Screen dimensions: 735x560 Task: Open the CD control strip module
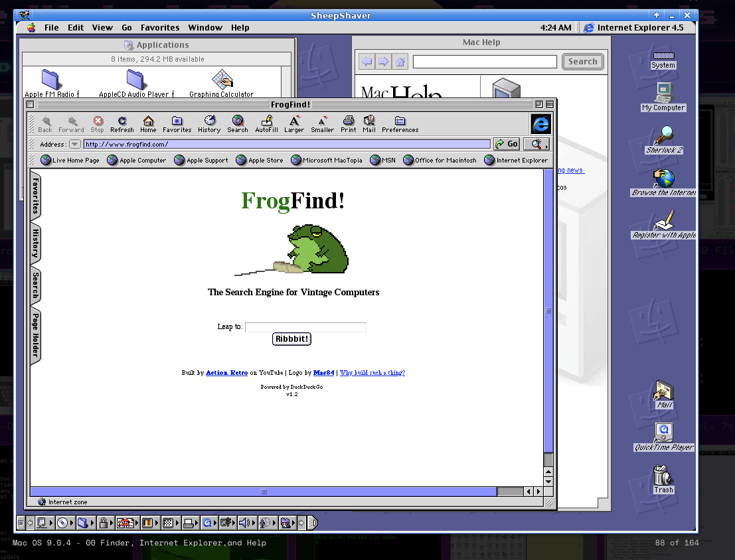[x=64, y=522]
